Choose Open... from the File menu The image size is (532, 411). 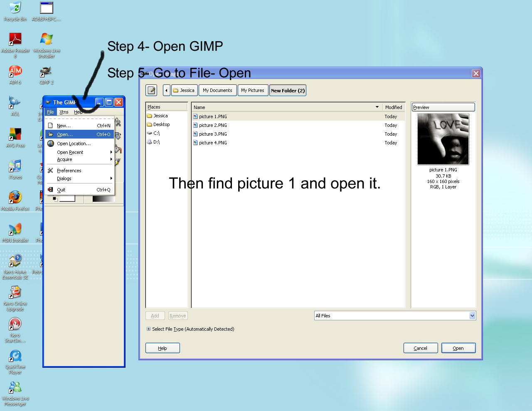[x=79, y=134]
